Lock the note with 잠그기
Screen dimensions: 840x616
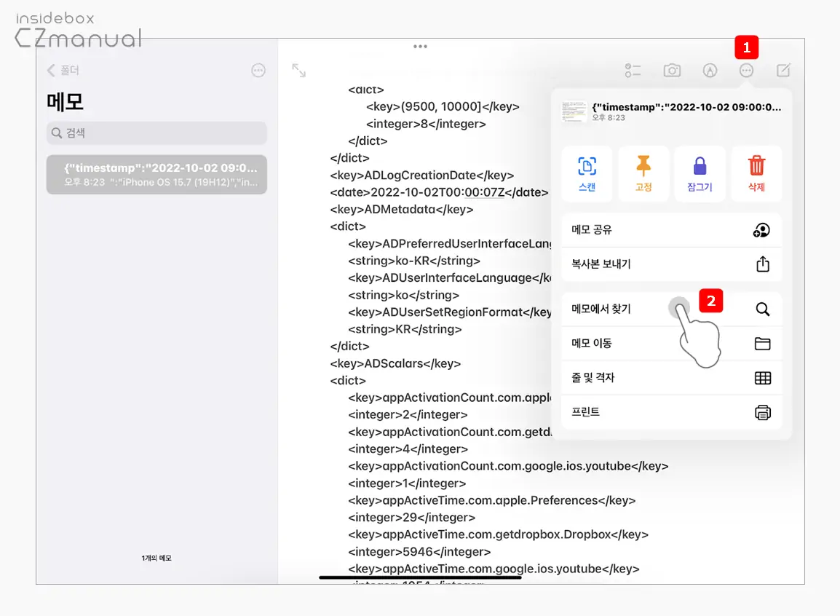coord(700,173)
